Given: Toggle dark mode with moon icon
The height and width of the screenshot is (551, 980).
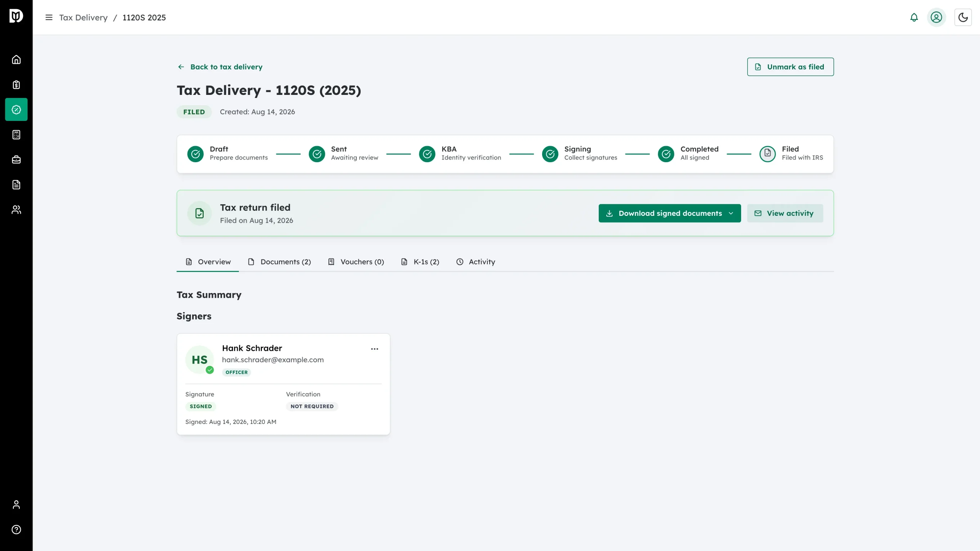Looking at the screenshot, I should [x=963, y=18].
